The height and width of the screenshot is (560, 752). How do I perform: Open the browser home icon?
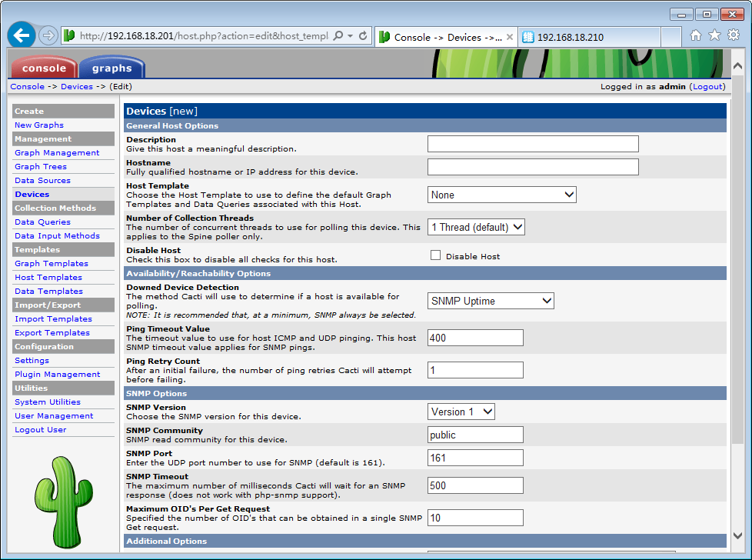pos(695,35)
